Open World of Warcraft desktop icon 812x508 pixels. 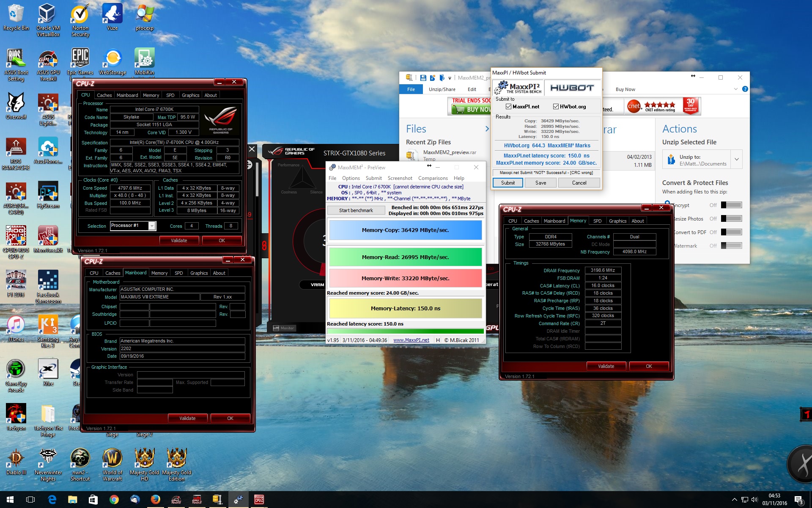click(x=112, y=465)
